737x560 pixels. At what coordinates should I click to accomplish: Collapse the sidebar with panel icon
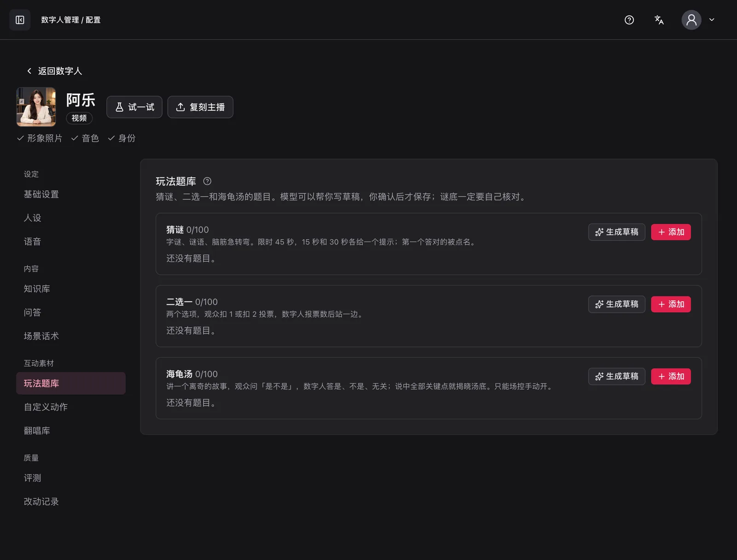pyautogui.click(x=20, y=20)
